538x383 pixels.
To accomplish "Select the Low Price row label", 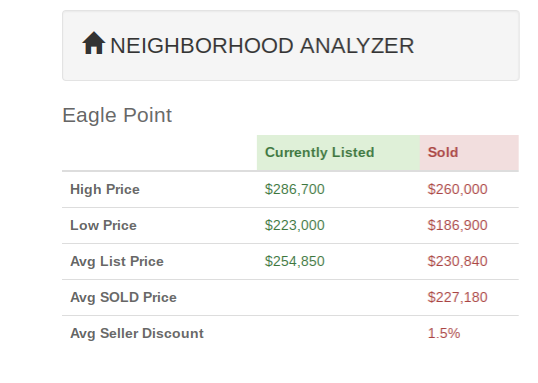I will (103, 225).
